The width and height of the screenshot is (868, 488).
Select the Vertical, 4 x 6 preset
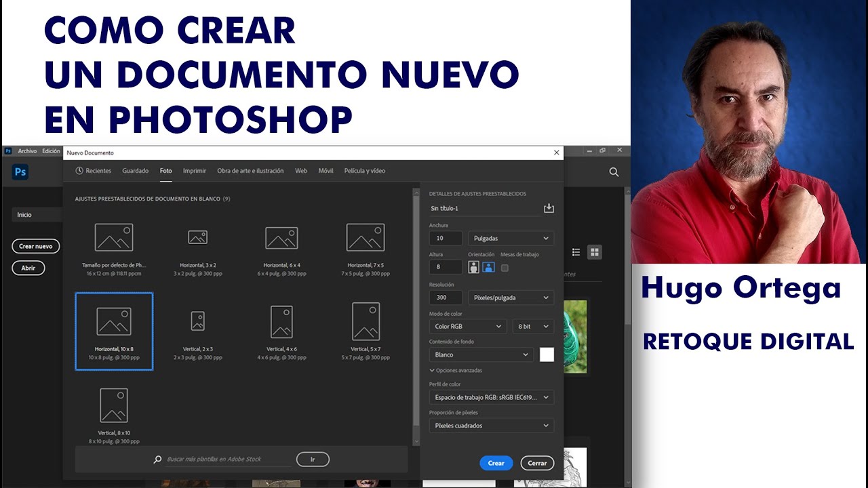click(x=281, y=331)
